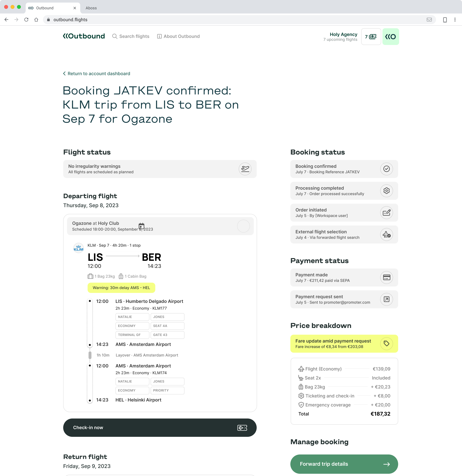
Task: Click the green Outbound account avatar
Action: [x=391, y=37]
